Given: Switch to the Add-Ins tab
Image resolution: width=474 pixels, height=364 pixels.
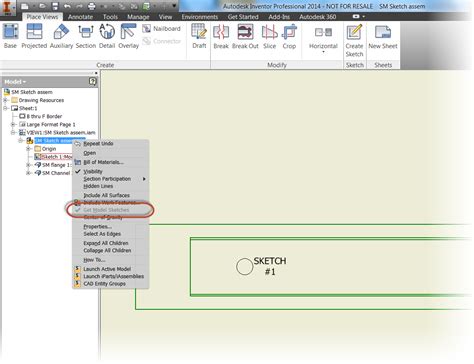Looking at the screenshot, I should 279,17.
